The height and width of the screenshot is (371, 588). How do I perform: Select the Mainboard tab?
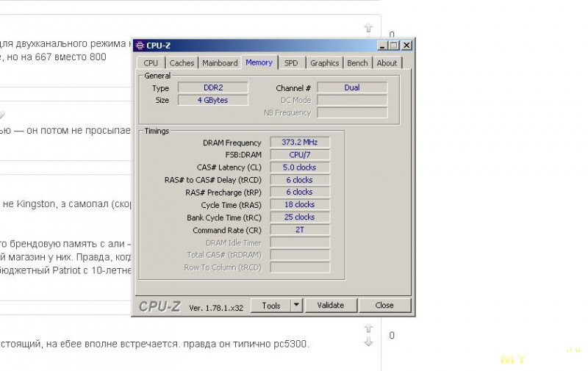point(220,63)
